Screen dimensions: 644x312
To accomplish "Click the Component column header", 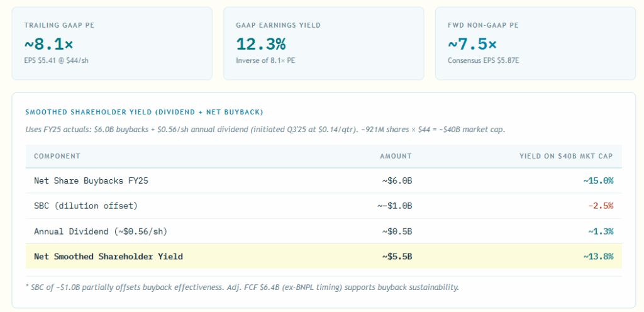I will click(57, 156).
